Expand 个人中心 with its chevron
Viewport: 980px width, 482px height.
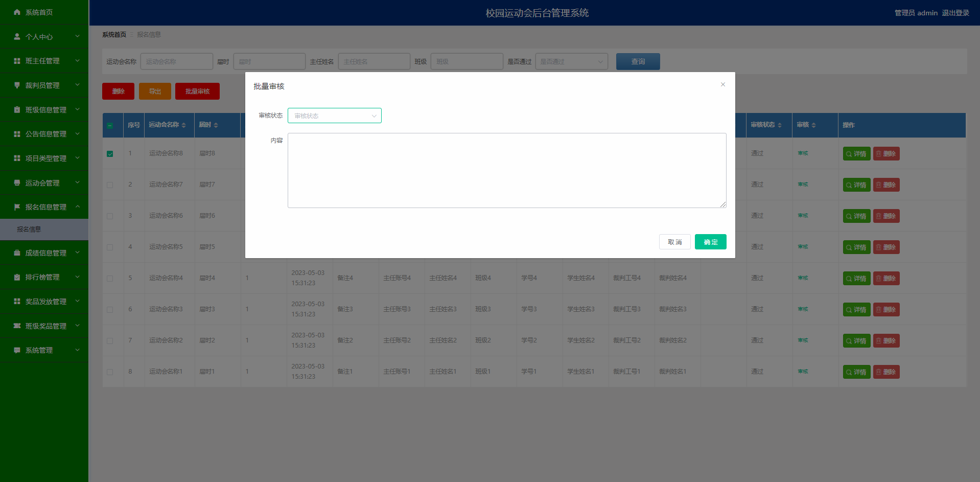[78, 36]
